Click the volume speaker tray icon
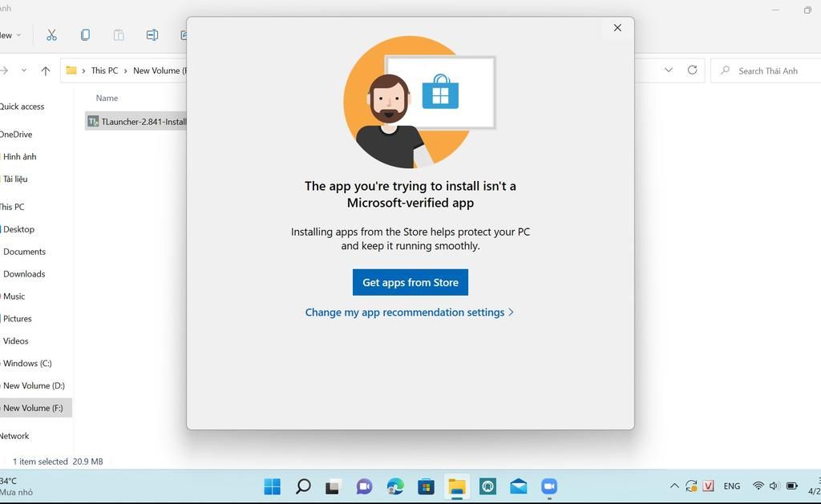821x504 pixels. point(774,486)
